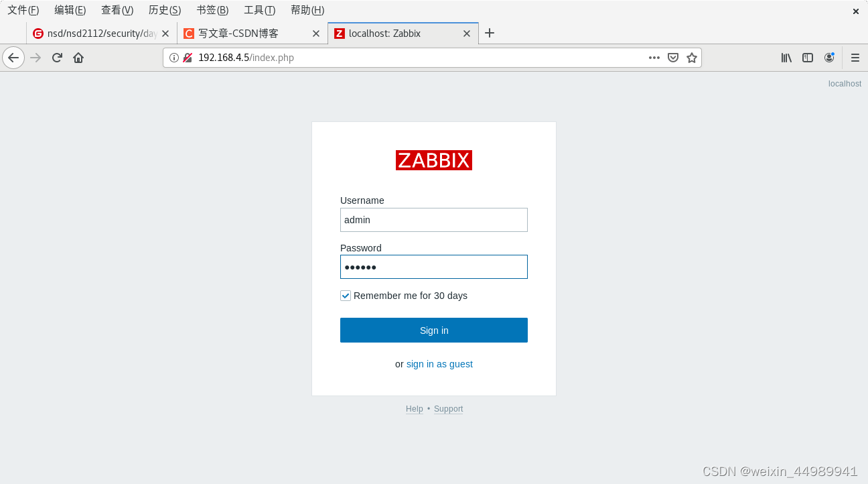Image resolution: width=868 pixels, height=484 pixels.
Task: Click the localhost text at top right
Action: coord(845,84)
